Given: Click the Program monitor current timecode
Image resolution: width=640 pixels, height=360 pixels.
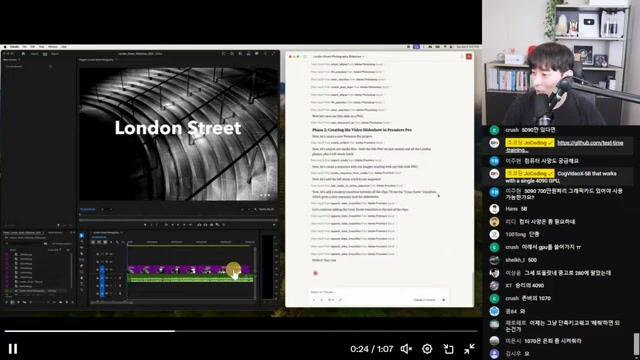Looking at the screenshot, I should click(x=88, y=209).
